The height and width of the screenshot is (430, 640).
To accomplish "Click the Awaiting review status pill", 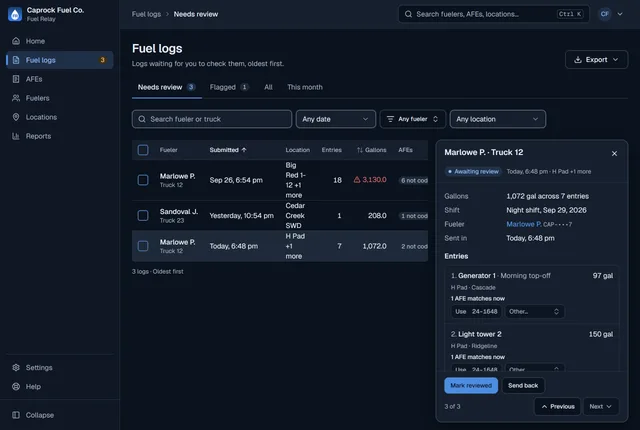I will pyautogui.click(x=473, y=171).
